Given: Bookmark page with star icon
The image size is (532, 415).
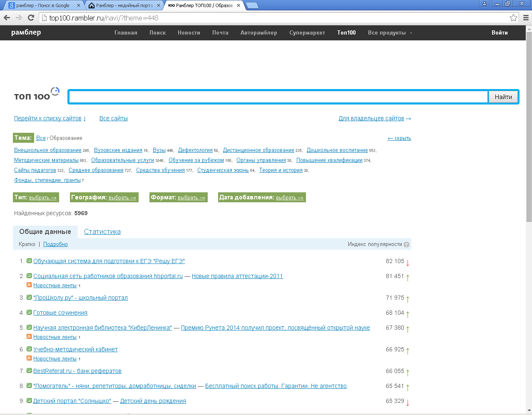Looking at the screenshot, I should (513, 18).
